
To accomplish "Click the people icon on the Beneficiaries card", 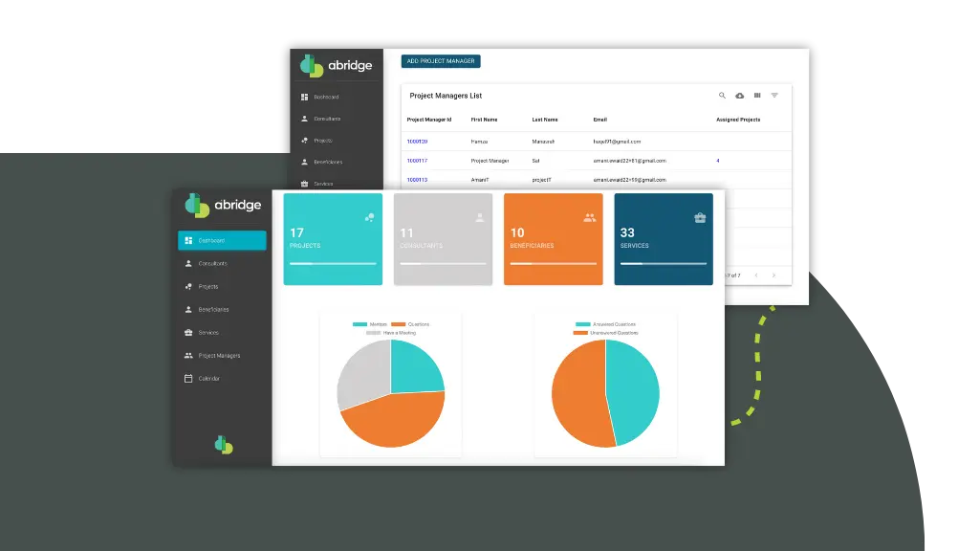I will pyautogui.click(x=589, y=218).
